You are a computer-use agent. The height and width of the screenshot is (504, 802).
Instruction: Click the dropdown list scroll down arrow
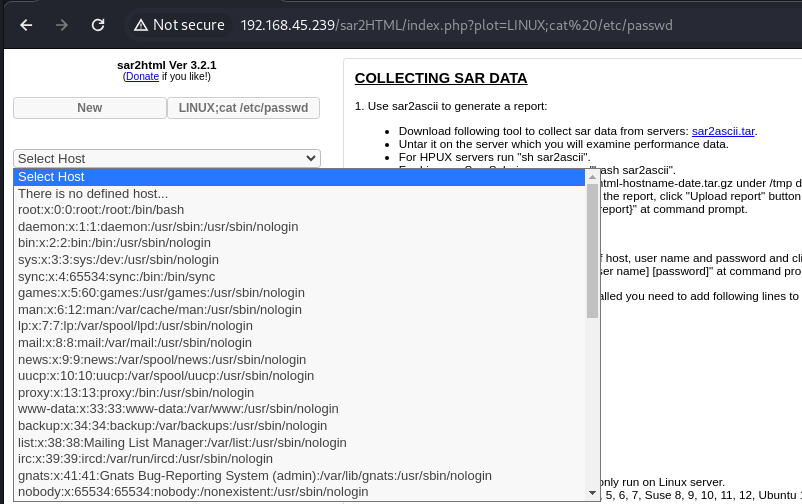pos(592,493)
